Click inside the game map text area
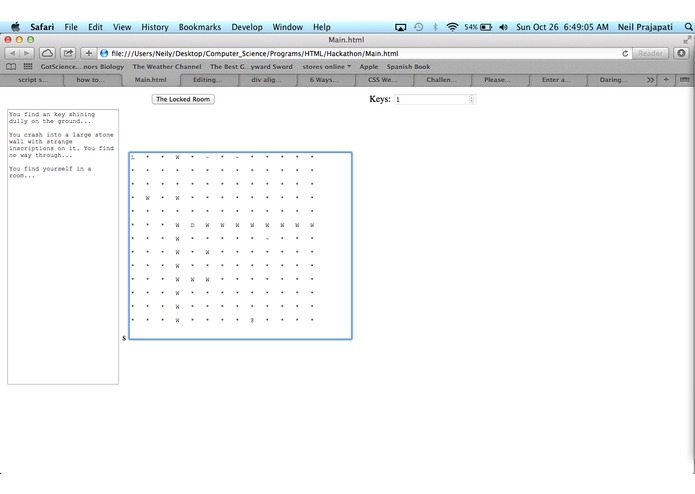Screen dimensions: 695x494 (241, 246)
